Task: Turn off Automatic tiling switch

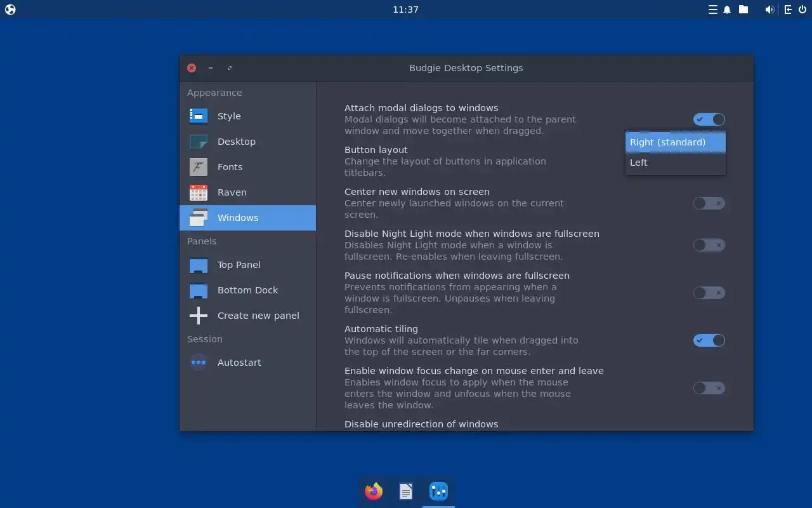Action: click(x=709, y=340)
